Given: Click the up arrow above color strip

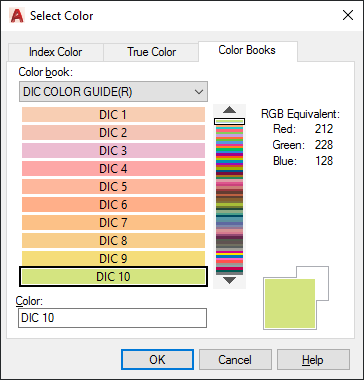Looking at the screenshot, I should click(229, 110).
